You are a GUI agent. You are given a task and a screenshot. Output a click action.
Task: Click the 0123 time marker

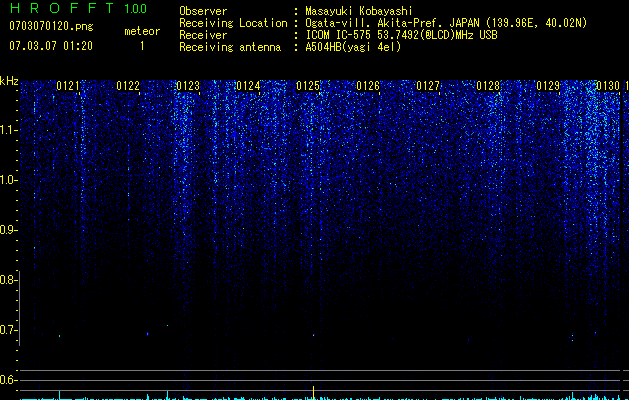[x=188, y=86]
